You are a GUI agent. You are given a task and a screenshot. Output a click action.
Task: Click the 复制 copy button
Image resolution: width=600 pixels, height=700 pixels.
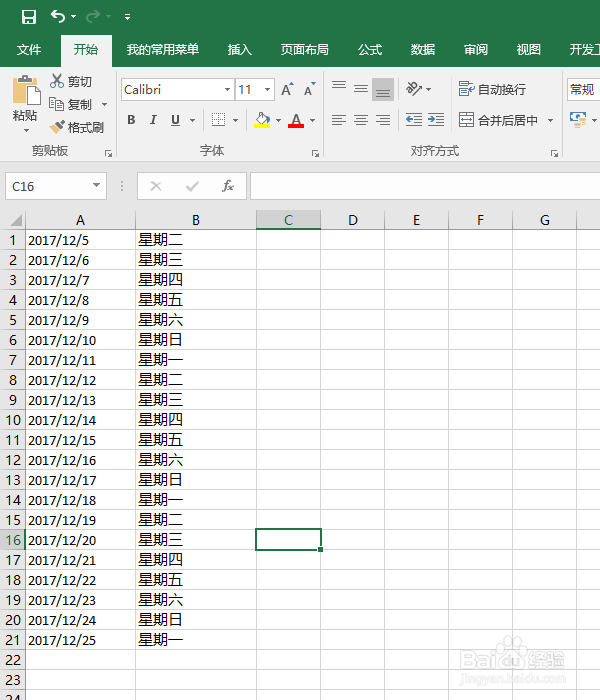click(x=71, y=104)
